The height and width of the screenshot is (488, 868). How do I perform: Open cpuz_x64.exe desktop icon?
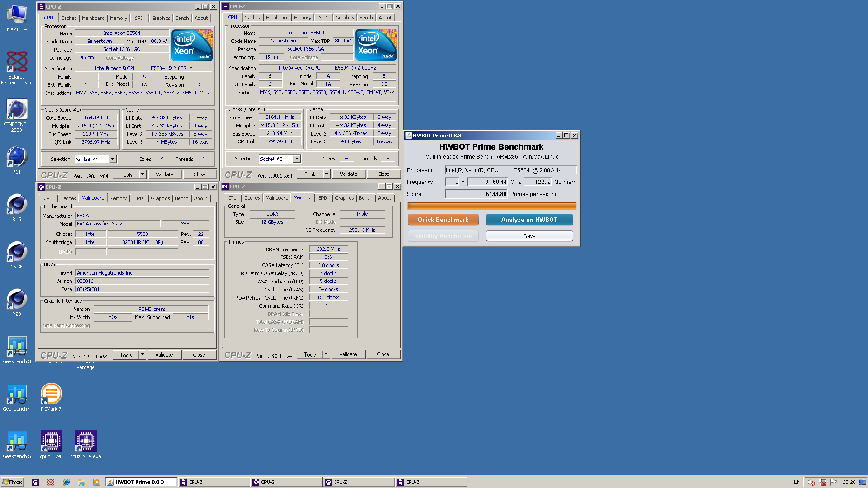pyautogui.click(x=85, y=445)
